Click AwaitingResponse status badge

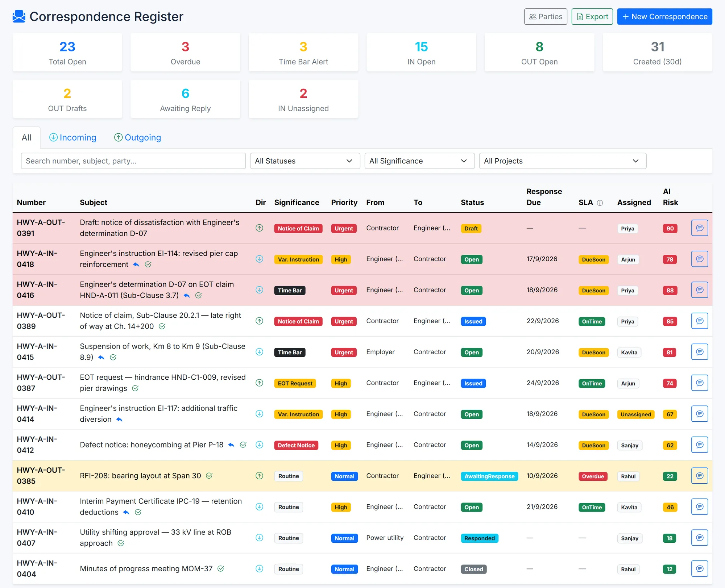click(489, 476)
